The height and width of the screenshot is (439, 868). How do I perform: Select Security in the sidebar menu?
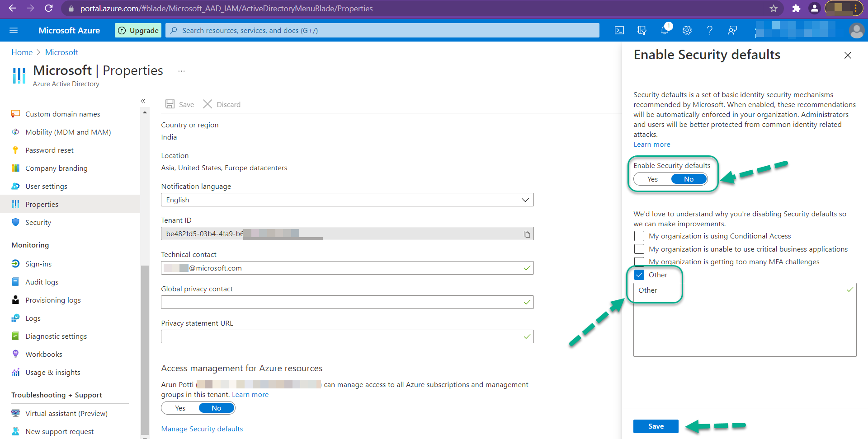coord(38,222)
